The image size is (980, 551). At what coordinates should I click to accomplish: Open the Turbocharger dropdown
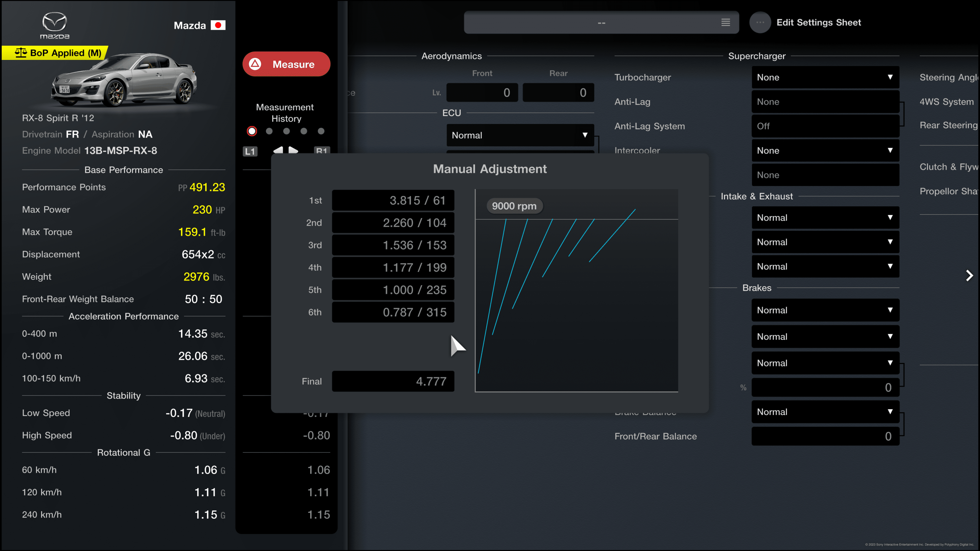825,77
